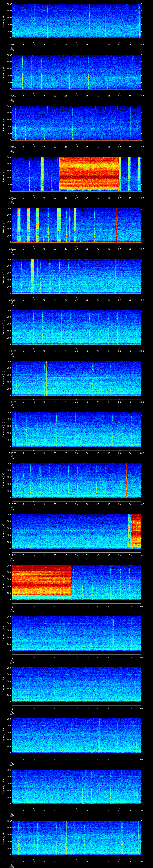Image resolution: width=153 pixels, height=868 pixels.
Task: Click the '9:00' end time label
Action: click(141, 402)
